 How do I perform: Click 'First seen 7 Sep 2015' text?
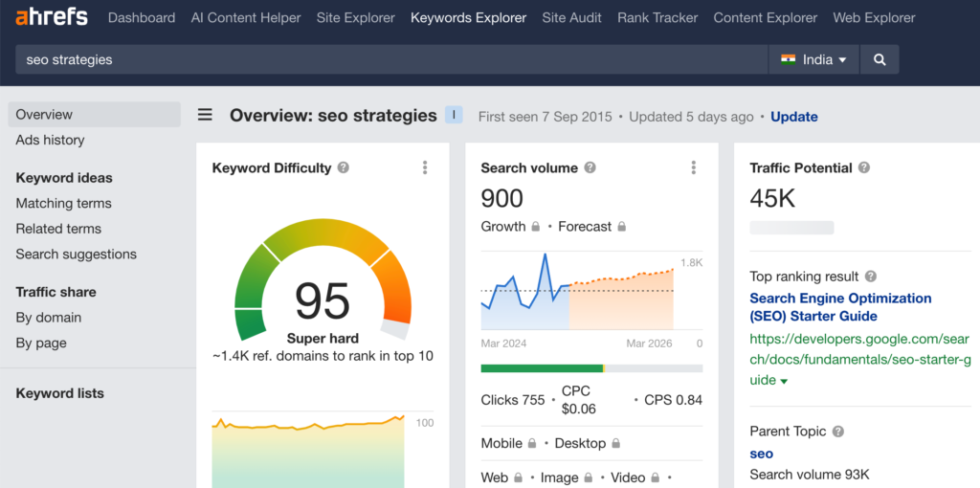[545, 117]
